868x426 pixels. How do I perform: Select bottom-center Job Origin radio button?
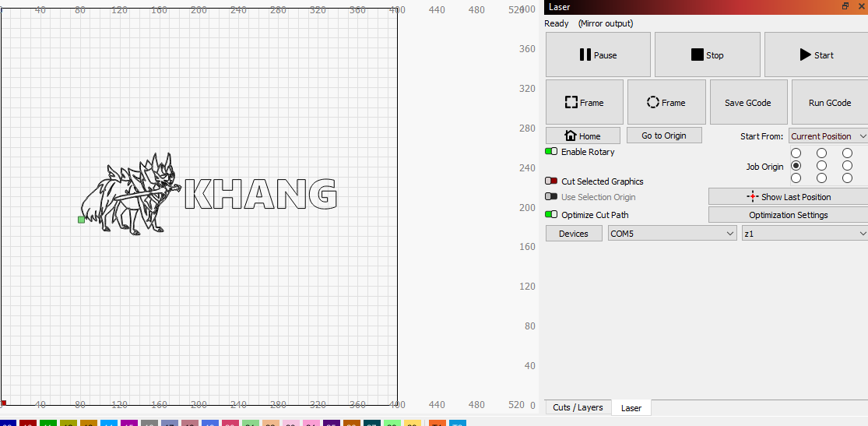tap(821, 178)
